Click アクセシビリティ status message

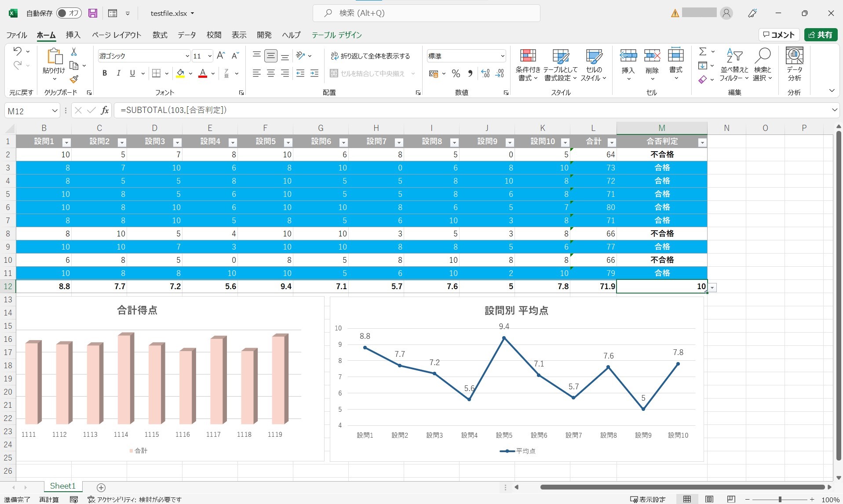[x=135, y=500]
